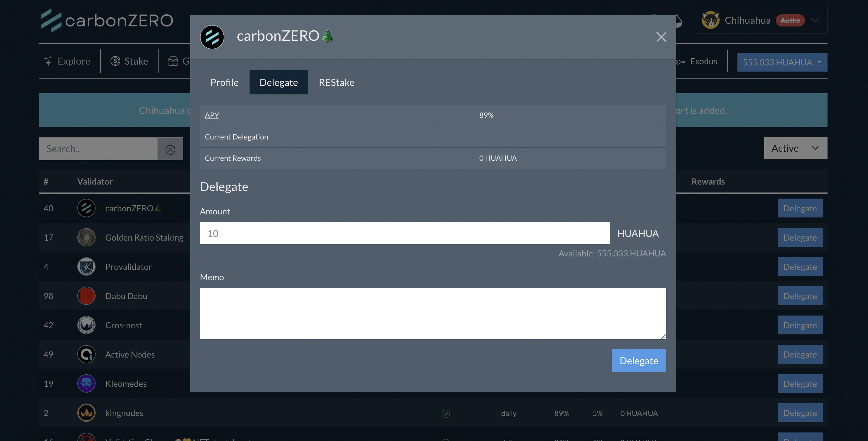This screenshot has height=441, width=868.
Task: Click the Rewards column header
Action: 708,182
